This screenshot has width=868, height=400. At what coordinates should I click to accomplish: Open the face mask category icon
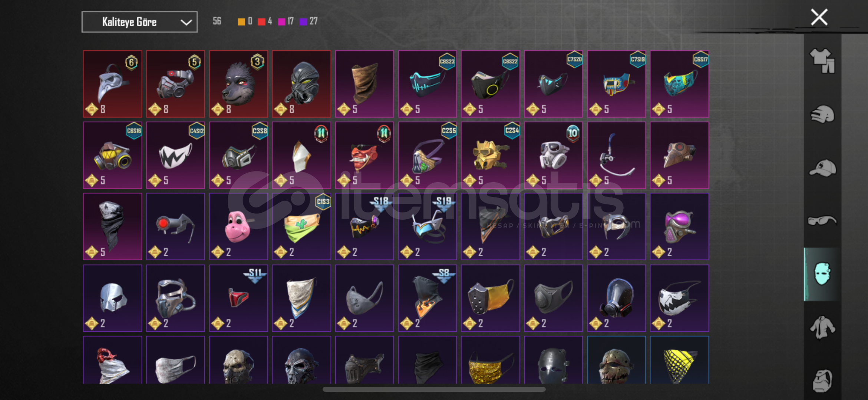822,274
